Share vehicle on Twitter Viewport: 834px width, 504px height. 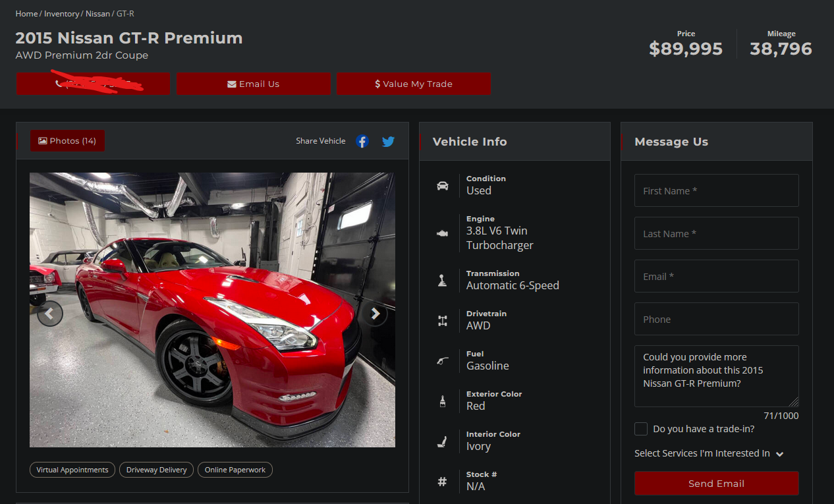coord(389,141)
